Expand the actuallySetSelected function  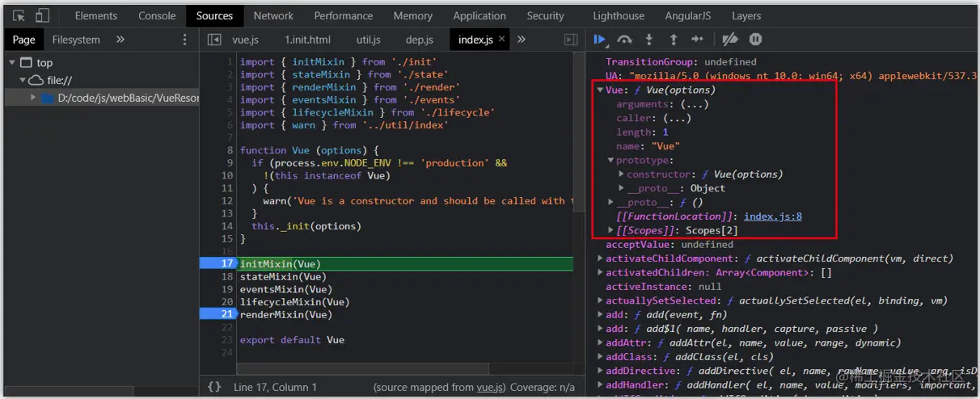pyautogui.click(x=600, y=300)
